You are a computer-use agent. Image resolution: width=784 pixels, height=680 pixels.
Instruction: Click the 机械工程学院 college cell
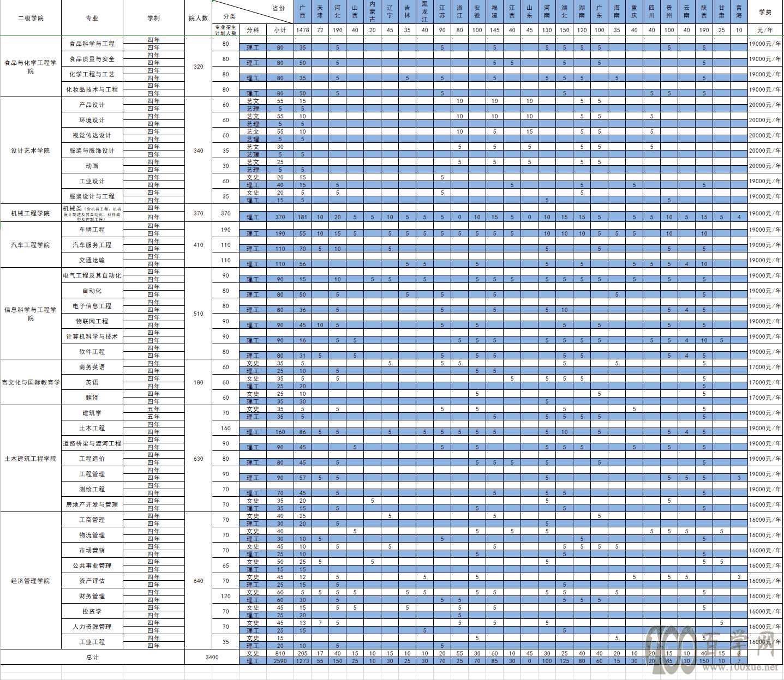tap(31, 213)
